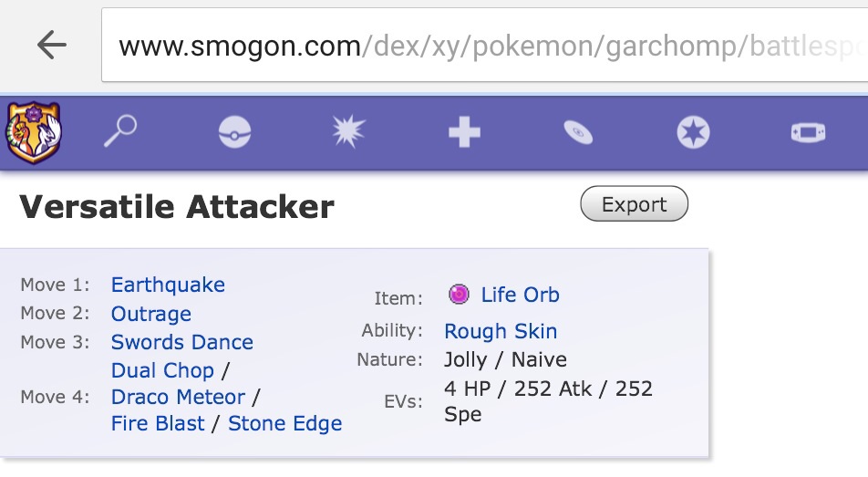Image resolution: width=868 pixels, height=477 pixels.
Task: Open the types star badge icon
Action: pyautogui.click(x=693, y=134)
